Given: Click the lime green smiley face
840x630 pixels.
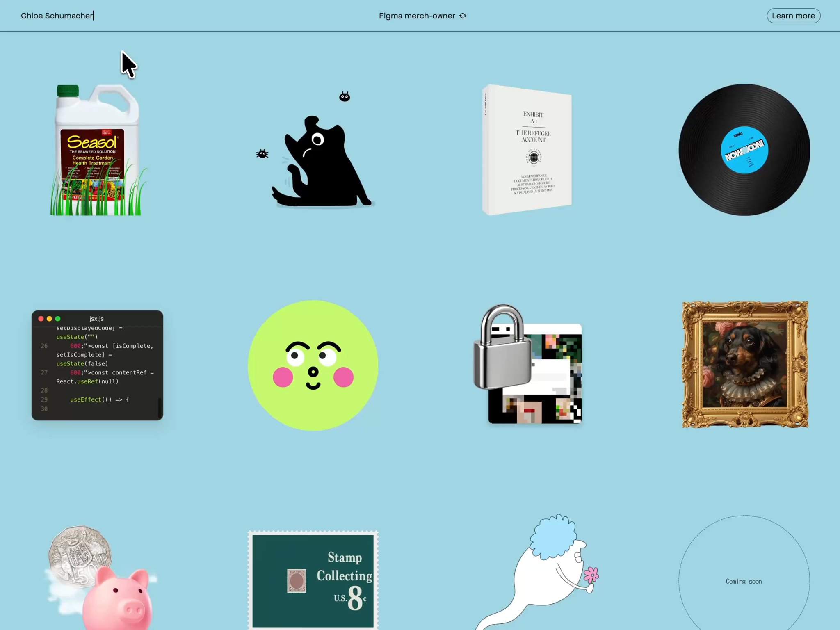Looking at the screenshot, I should tap(313, 365).
